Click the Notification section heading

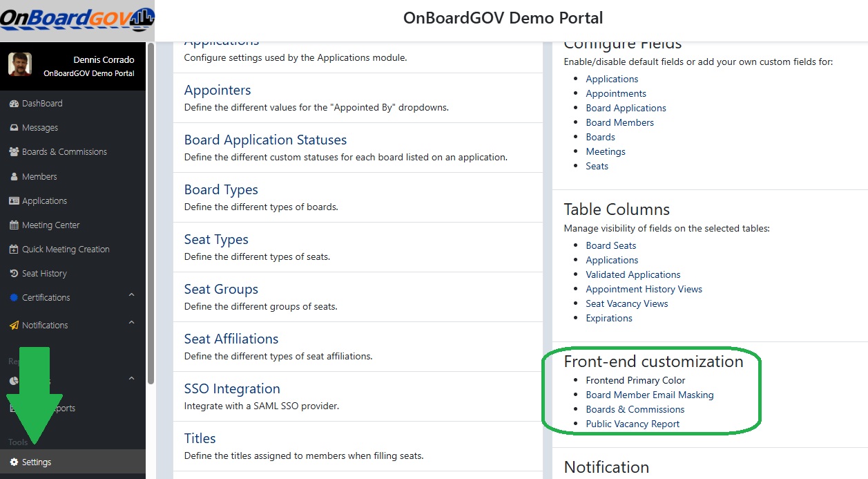606,467
